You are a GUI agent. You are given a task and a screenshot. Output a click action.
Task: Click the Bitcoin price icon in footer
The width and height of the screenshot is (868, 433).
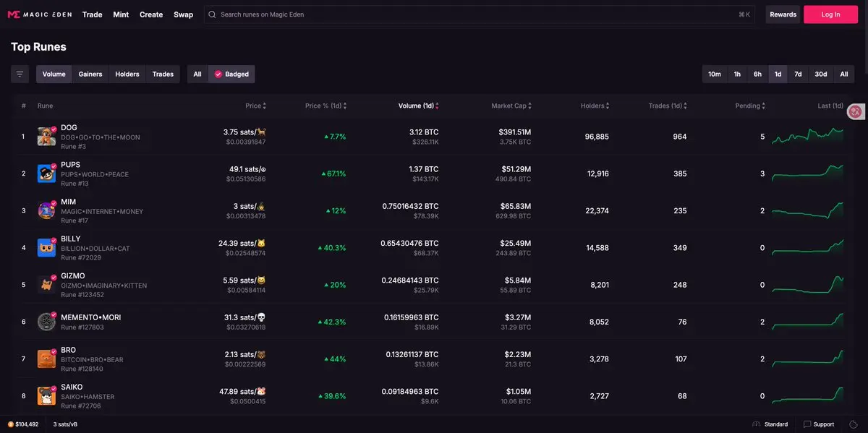click(11, 424)
